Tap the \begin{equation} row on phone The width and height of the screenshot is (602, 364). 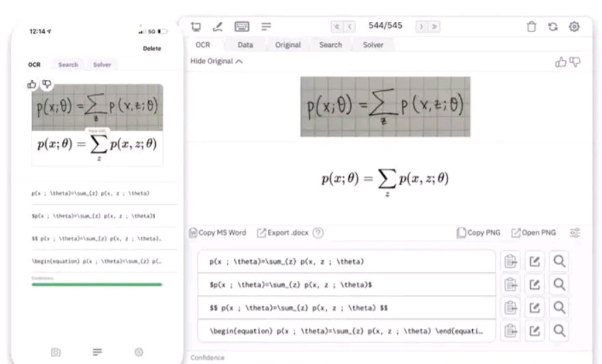105,261
